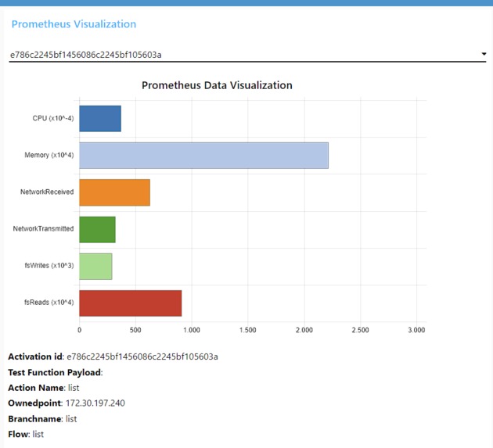
Task: Click the fsWrites (x10^3) axis label
Action: [x=49, y=266]
